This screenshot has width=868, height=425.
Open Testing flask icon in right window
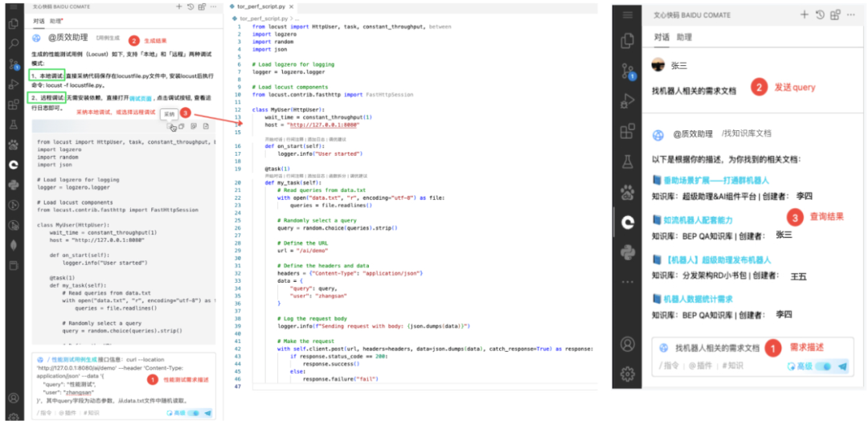tap(627, 161)
